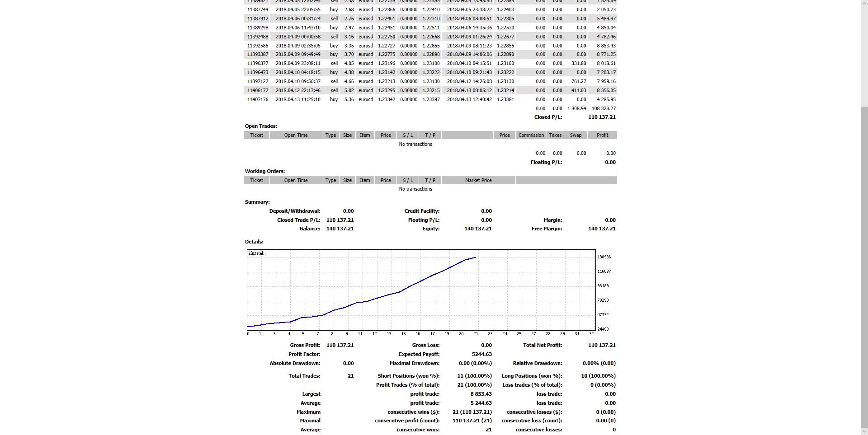Viewport: 868px width, 435px height.
Task: Click the Closed P/L label
Action: [x=548, y=117]
